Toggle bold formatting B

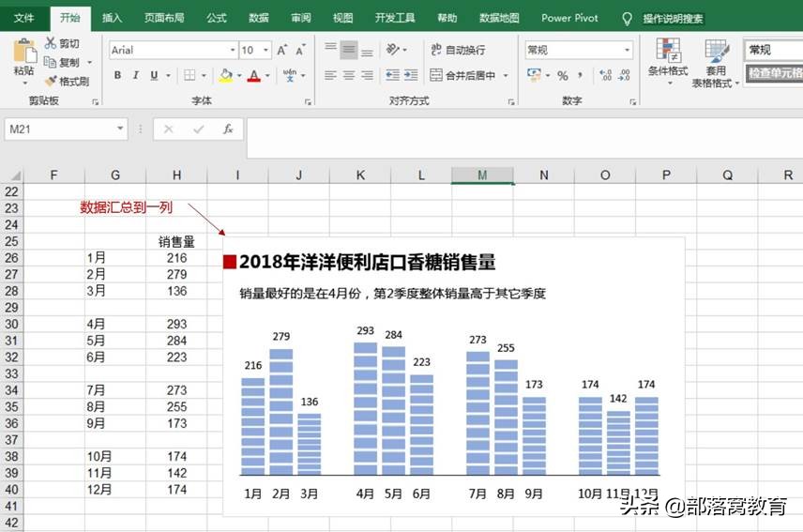[117, 75]
